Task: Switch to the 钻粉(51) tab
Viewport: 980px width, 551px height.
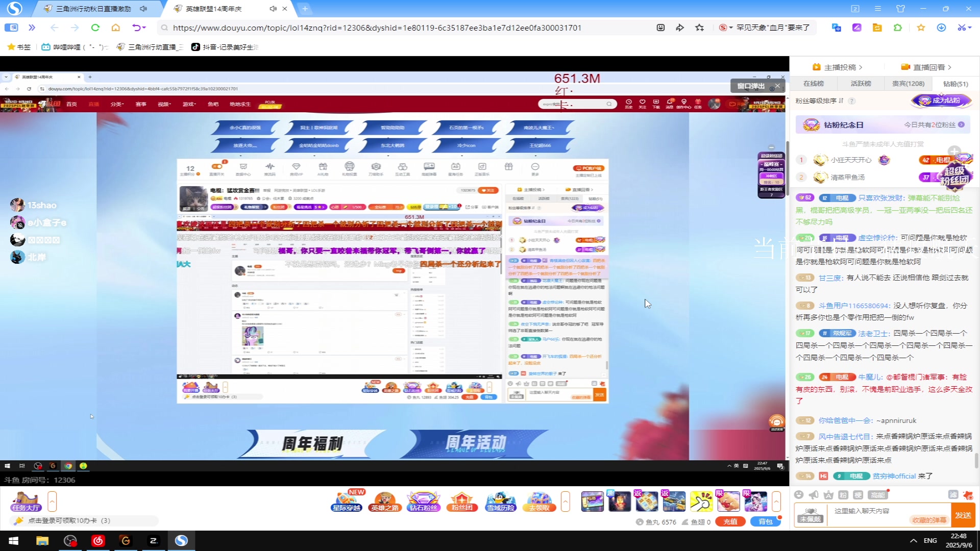Action: [955, 84]
